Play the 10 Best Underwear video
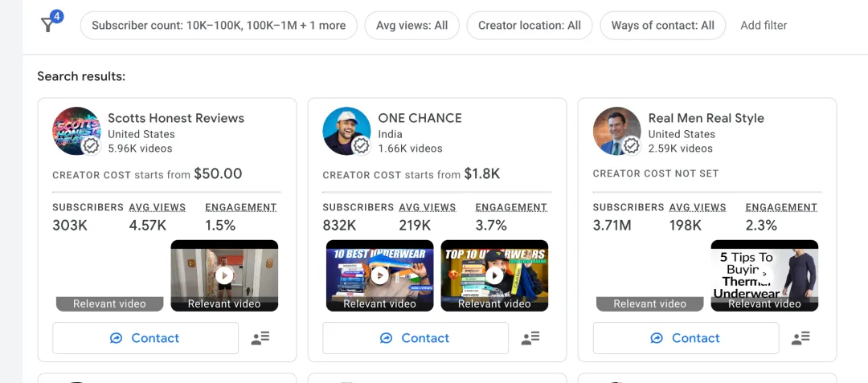The image size is (868, 383). click(379, 275)
